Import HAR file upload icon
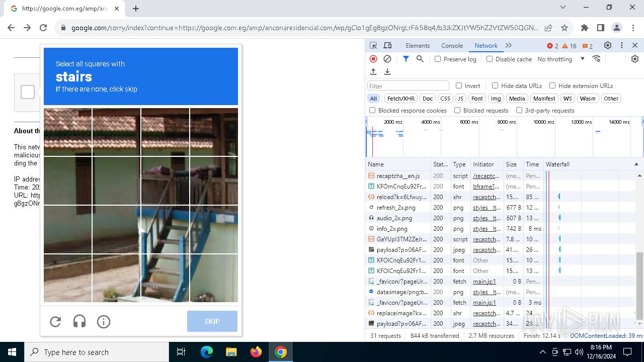The height and width of the screenshot is (362, 644). tap(373, 72)
